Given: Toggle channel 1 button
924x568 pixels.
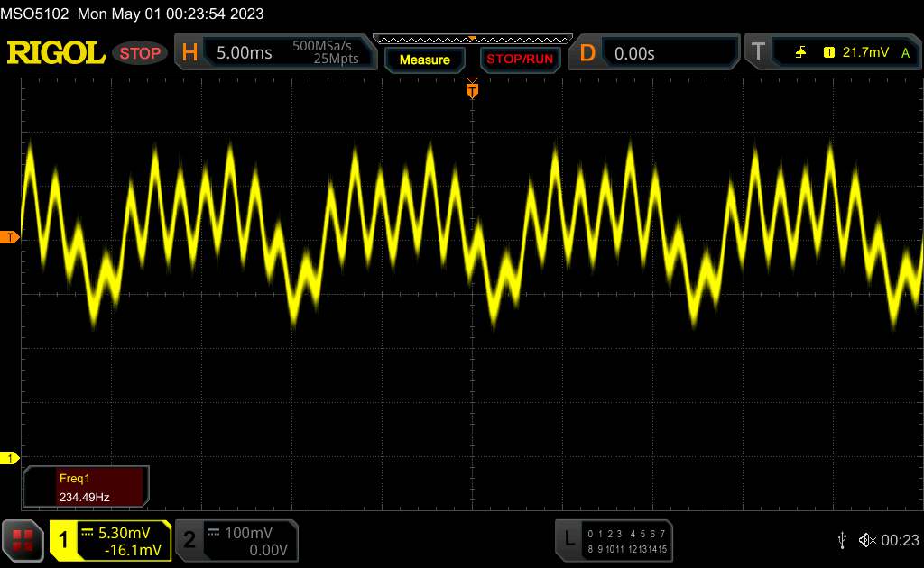Looking at the screenshot, I should pos(63,540).
